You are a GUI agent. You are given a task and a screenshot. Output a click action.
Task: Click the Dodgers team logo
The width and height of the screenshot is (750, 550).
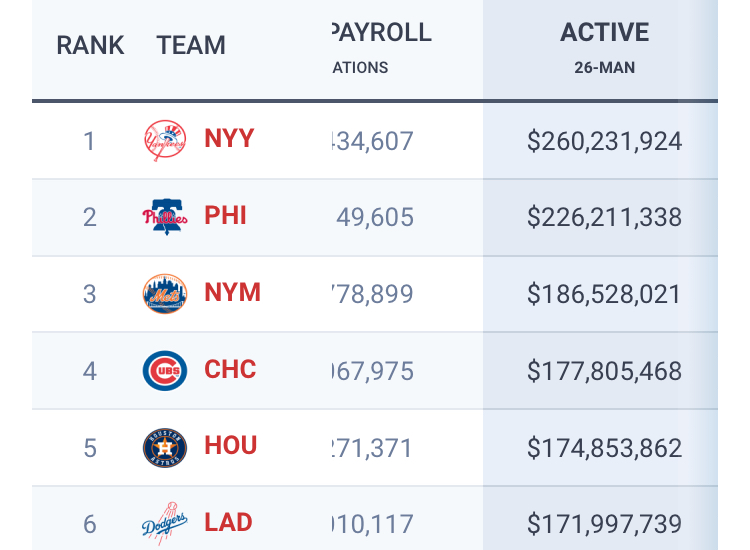[x=165, y=524]
